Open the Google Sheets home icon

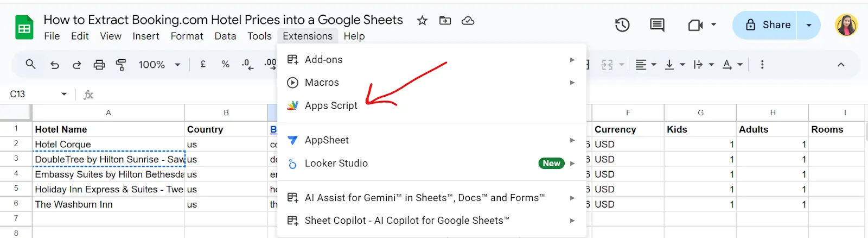[24, 28]
